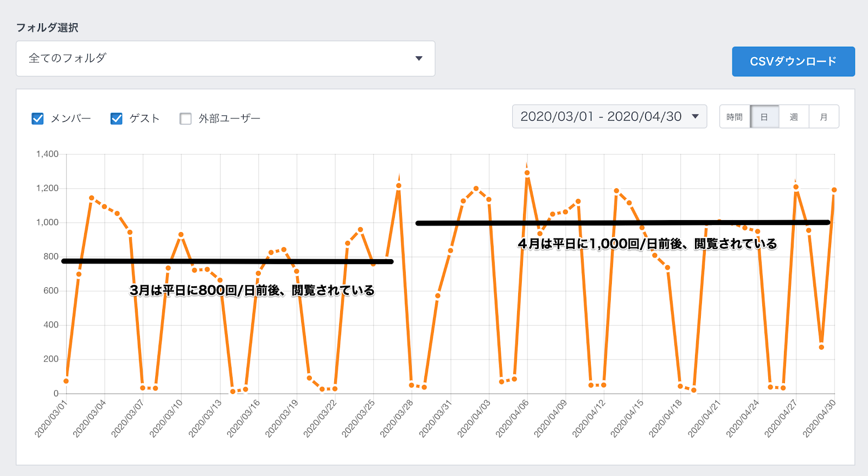Click the low data point on 2020/04/29

tap(821, 347)
